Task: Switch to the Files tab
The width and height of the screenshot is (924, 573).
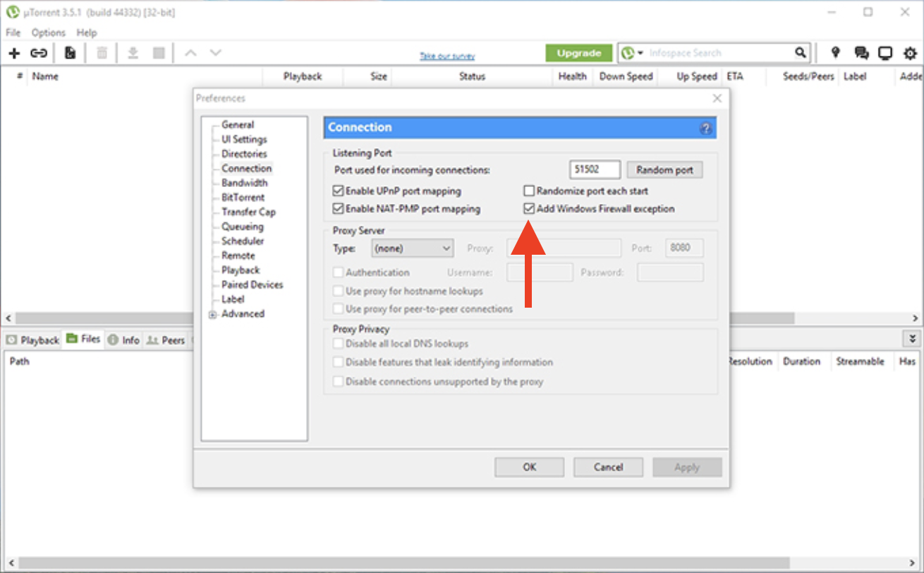Action: click(x=83, y=339)
